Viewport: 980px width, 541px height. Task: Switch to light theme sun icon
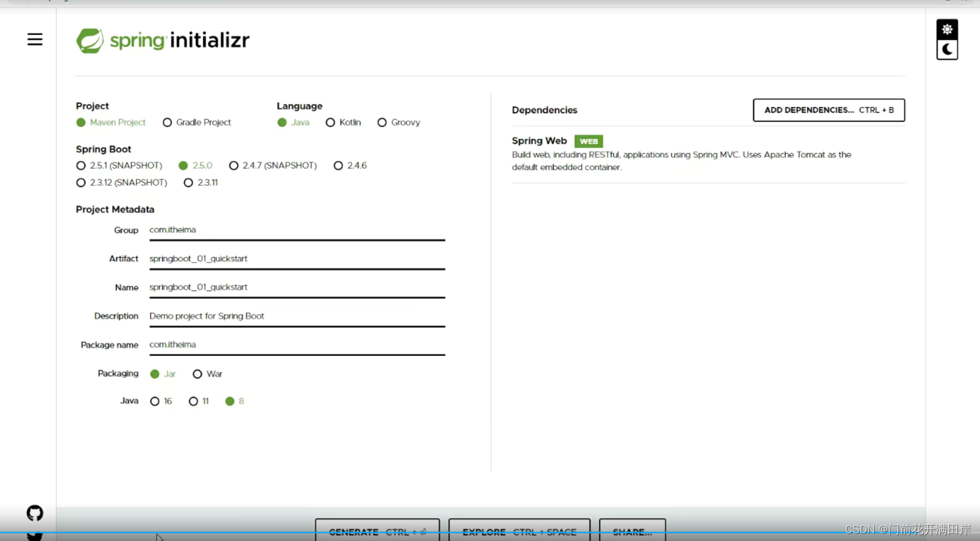[947, 29]
